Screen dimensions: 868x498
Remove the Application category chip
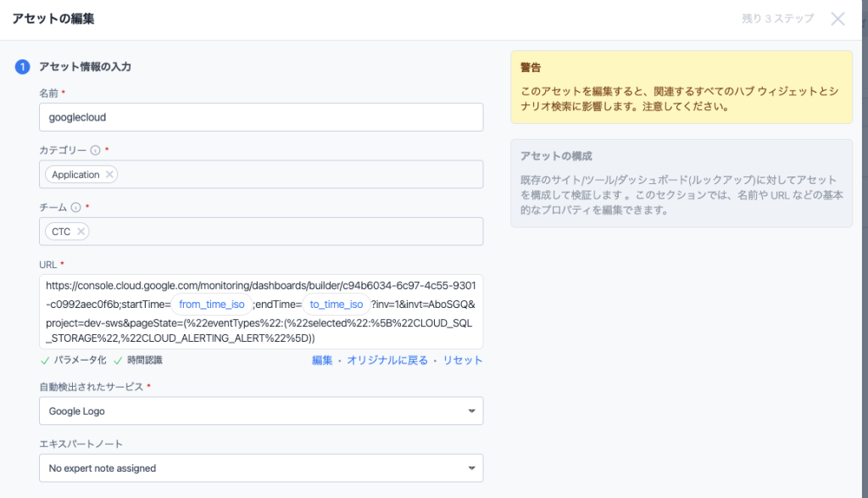point(108,175)
